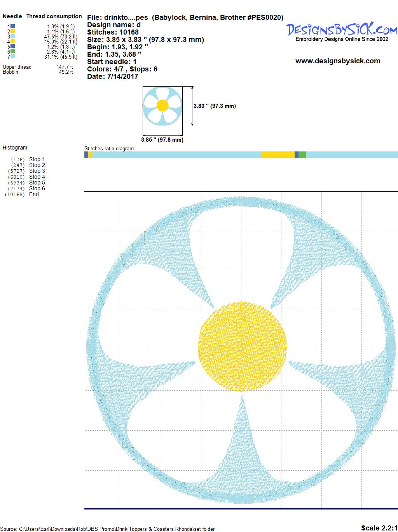
Task: Click the Scale 2.2:1 label
Action: (379, 528)
